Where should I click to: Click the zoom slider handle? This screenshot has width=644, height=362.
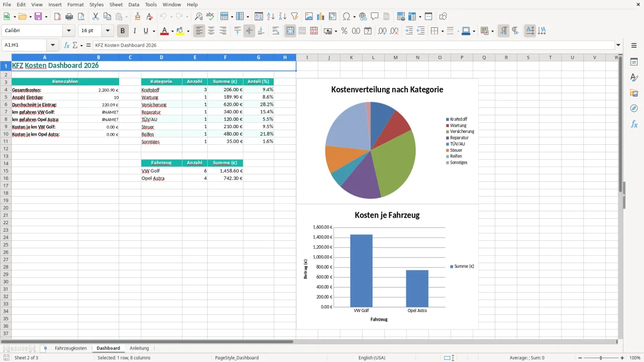coord(601,358)
